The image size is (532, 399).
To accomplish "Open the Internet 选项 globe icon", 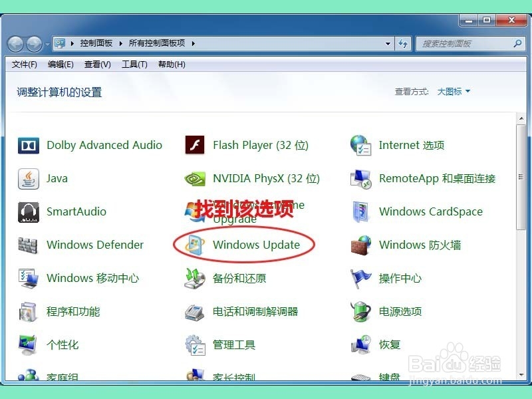I will [360, 145].
